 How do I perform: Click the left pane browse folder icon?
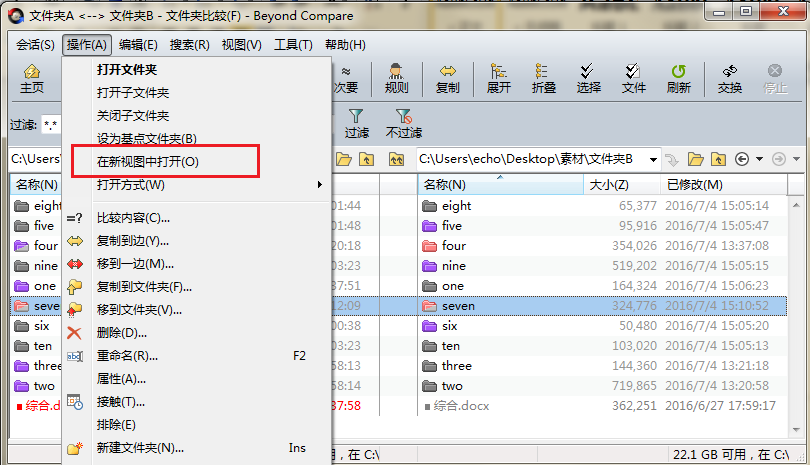344,159
